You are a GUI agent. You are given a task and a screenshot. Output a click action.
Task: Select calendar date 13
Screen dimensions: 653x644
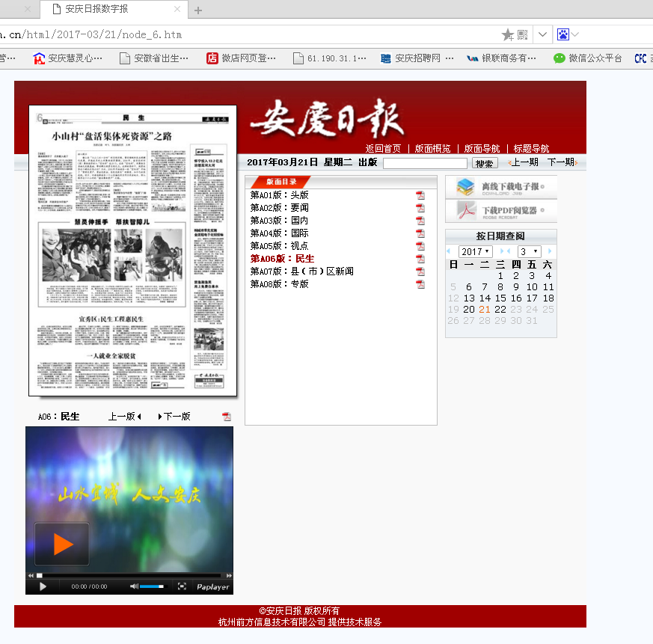tap(469, 298)
